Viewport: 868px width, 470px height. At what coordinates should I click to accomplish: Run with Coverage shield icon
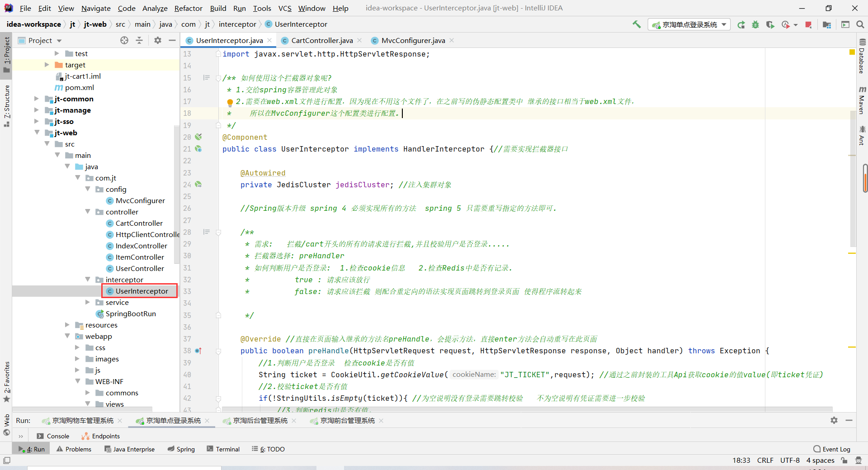coord(770,25)
